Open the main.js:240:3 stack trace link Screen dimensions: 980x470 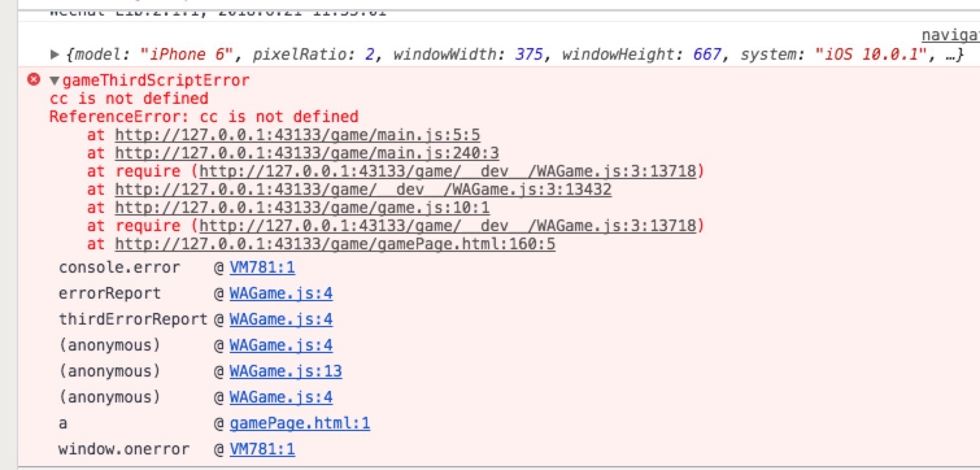tap(306, 153)
